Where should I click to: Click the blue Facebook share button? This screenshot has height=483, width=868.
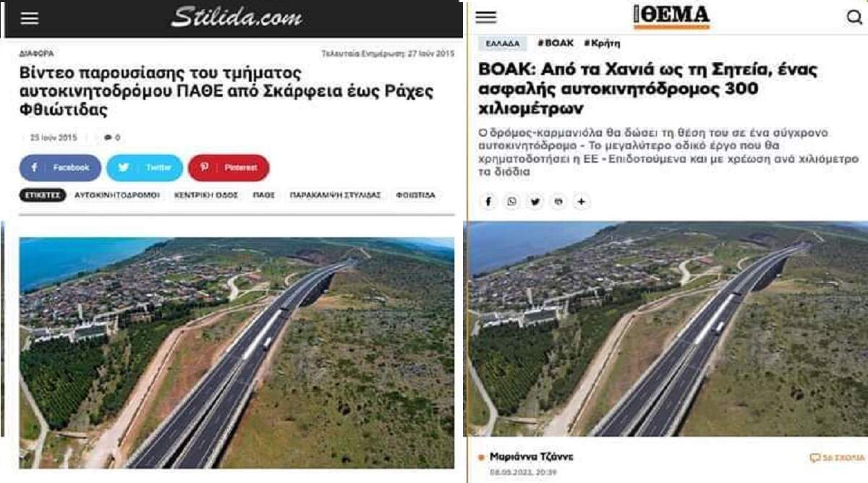point(61,168)
